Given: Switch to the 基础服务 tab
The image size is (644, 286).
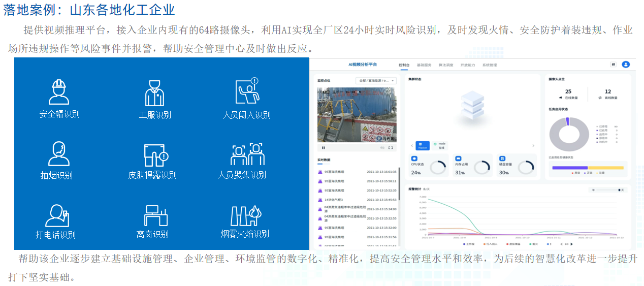Looking at the screenshot, I should tap(424, 65).
